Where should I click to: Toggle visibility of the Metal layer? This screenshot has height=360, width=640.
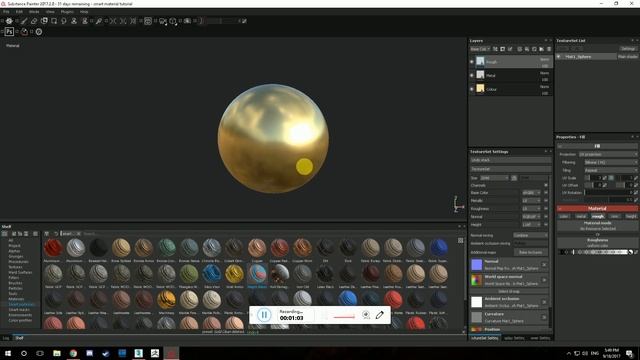472,76
